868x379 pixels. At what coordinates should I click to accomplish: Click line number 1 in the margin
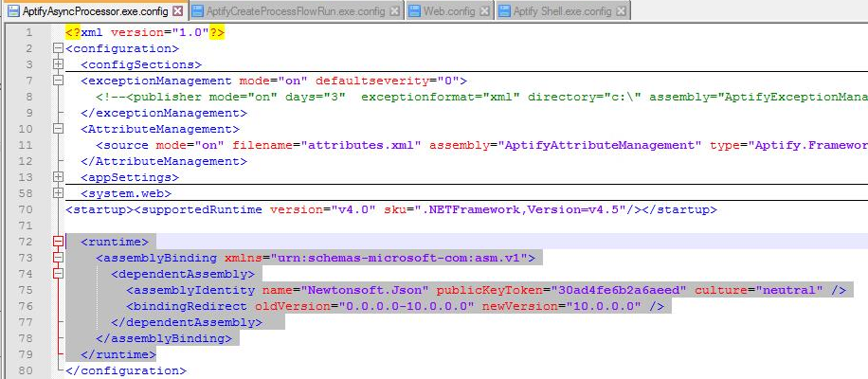pos(28,32)
